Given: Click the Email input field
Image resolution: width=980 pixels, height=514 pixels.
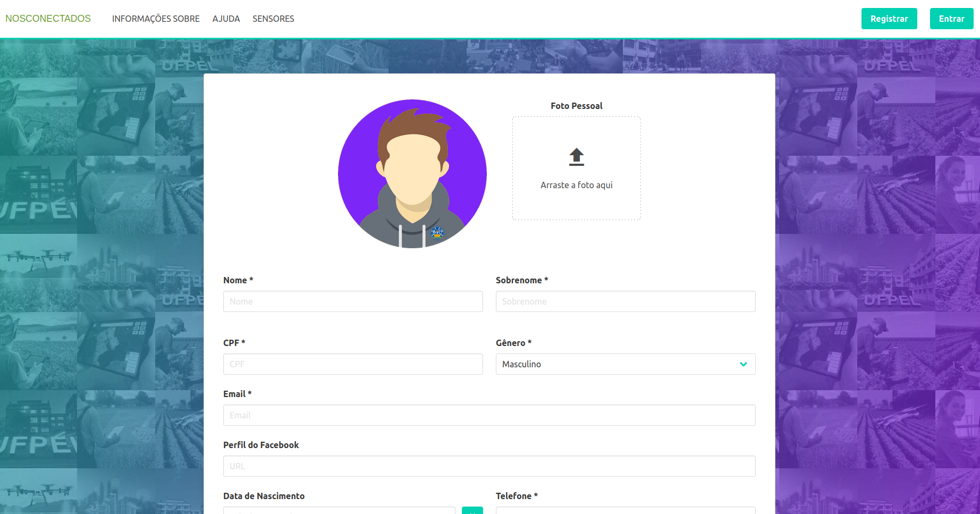Looking at the screenshot, I should [489, 415].
